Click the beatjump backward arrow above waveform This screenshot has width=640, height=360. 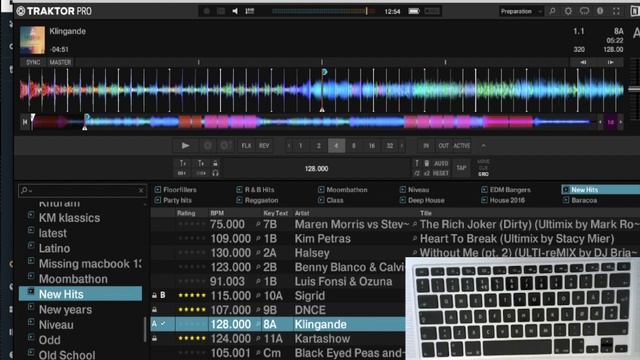(583, 62)
